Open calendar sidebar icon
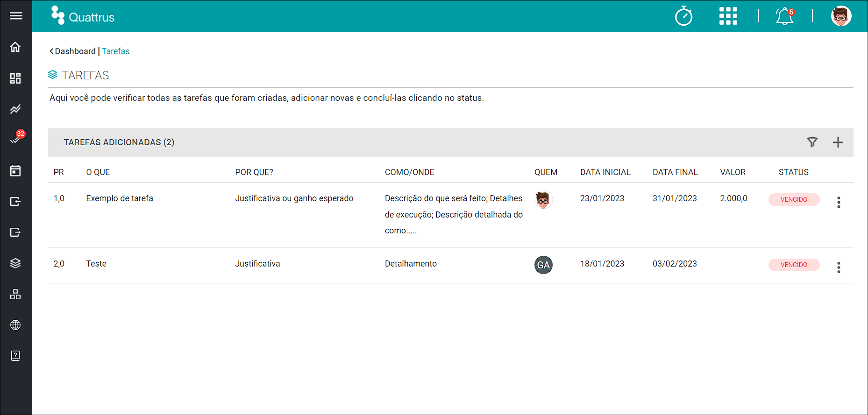868x415 pixels. click(x=15, y=170)
